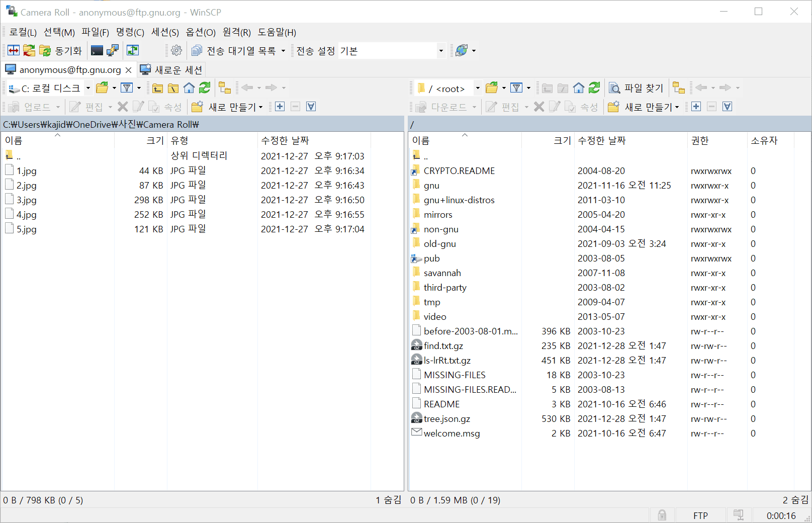
Task: Refresh the local panel
Action: click(205, 88)
